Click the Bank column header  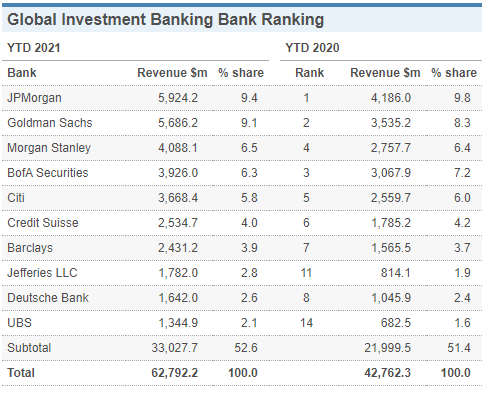point(22,73)
